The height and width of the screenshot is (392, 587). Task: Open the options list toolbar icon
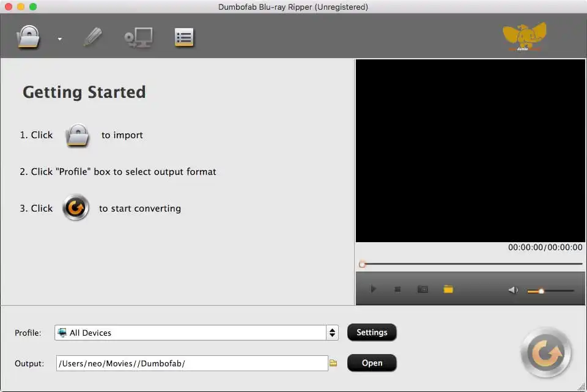point(184,37)
